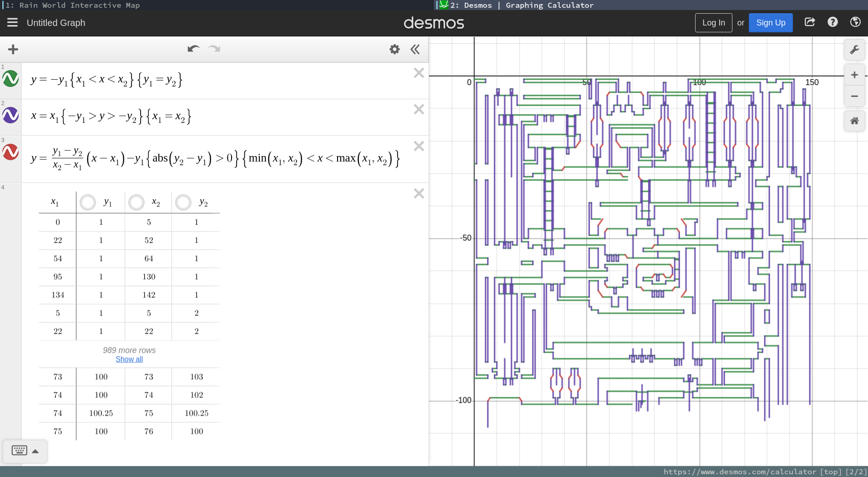This screenshot has width=868, height=477.
Task: Zoom in using the plus icon
Action: tap(854, 75)
